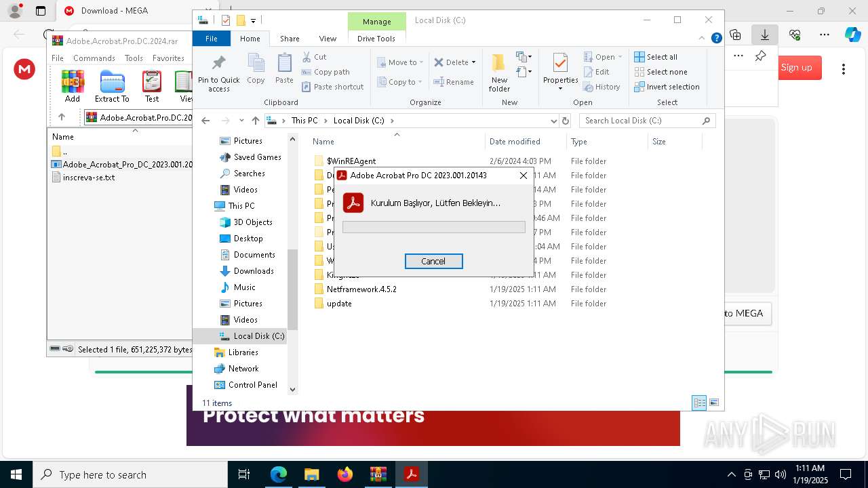Open the Drive Tools tab
Image resolution: width=868 pixels, height=488 pixels.
pyautogui.click(x=376, y=39)
